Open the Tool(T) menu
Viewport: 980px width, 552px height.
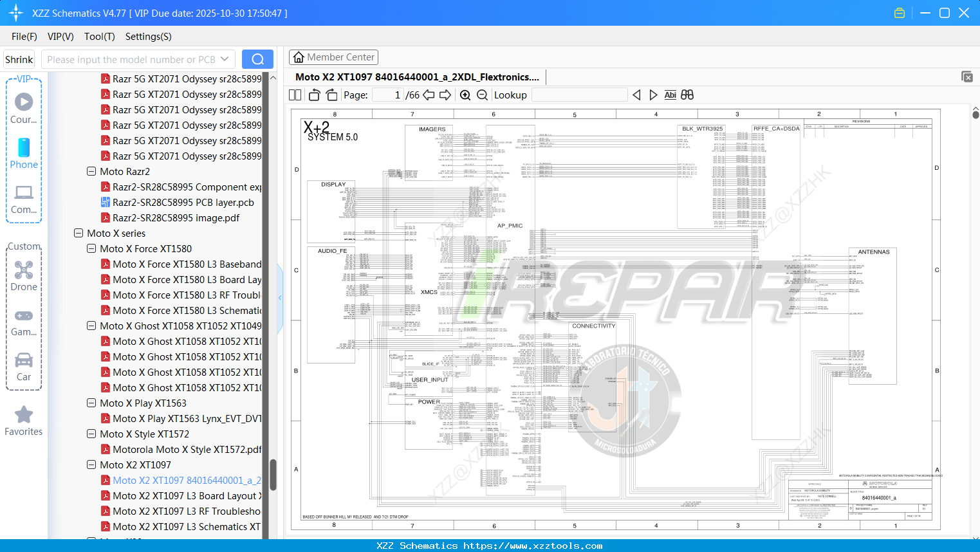(100, 37)
